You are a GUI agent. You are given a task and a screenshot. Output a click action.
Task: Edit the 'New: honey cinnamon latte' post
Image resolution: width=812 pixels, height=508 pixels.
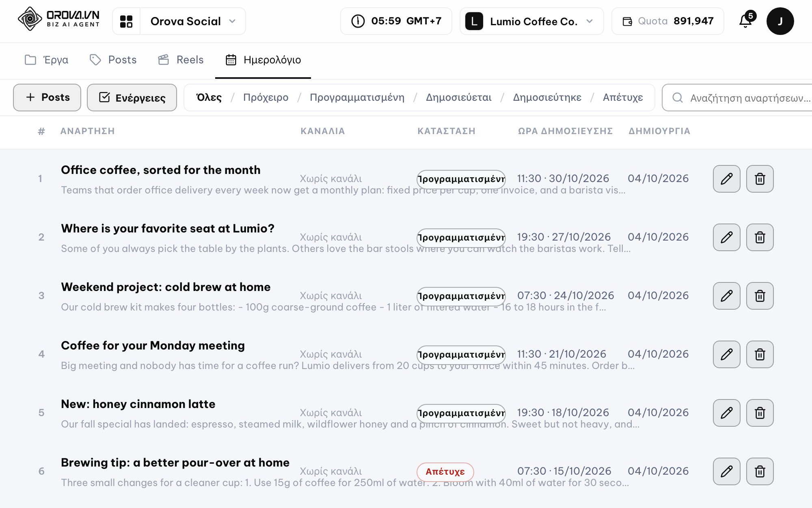pyautogui.click(x=727, y=413)
